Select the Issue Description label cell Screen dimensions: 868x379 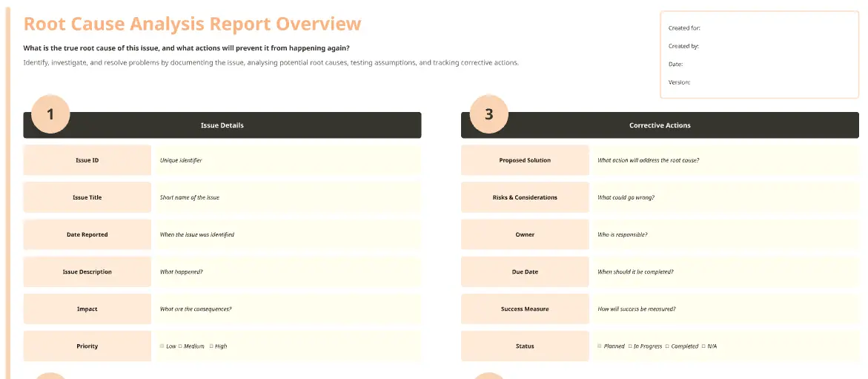(87, 271)
